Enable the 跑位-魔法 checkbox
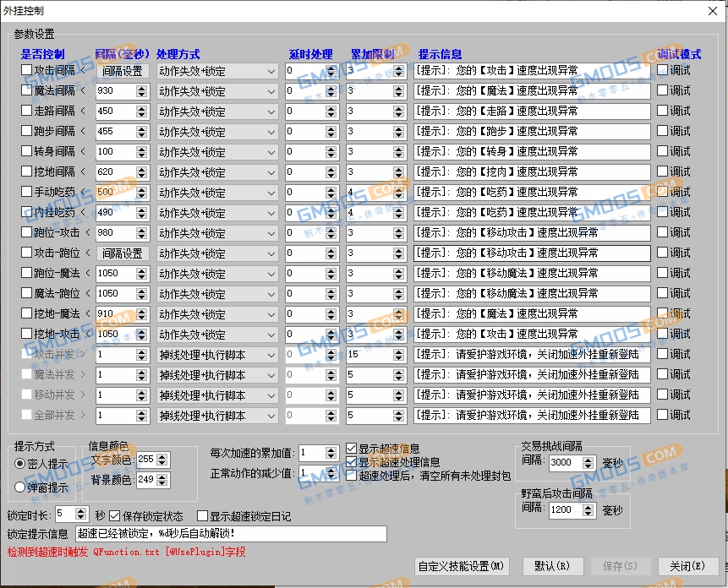The width and height of the screenshot is (728, 588). click(x=27, y=273)
